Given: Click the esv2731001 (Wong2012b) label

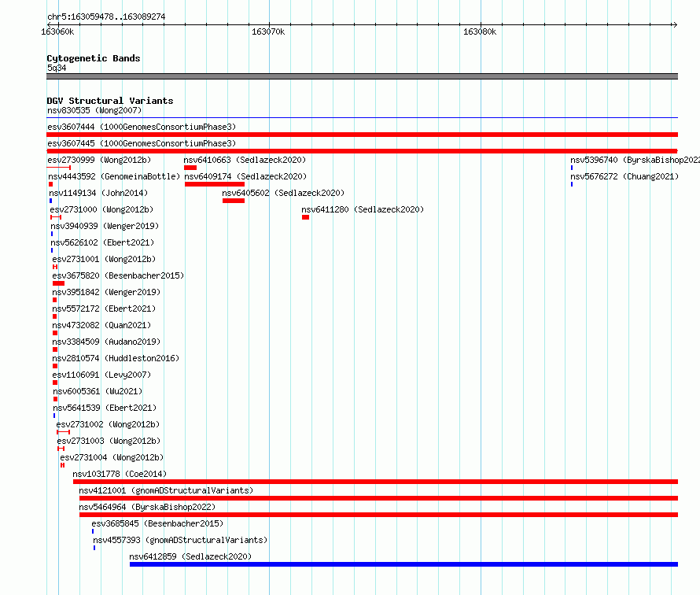Looking at the screenshot, I should pos(104,259).
